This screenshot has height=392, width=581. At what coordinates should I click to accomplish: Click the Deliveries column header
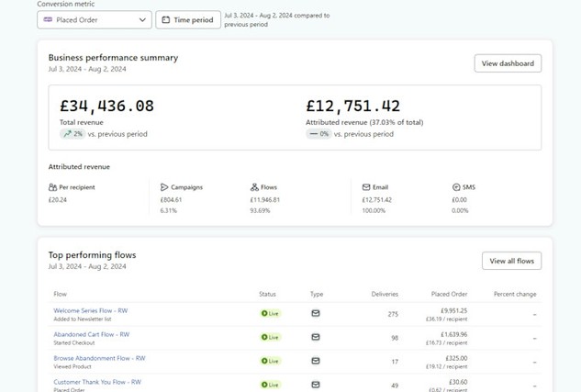[384, 295]
